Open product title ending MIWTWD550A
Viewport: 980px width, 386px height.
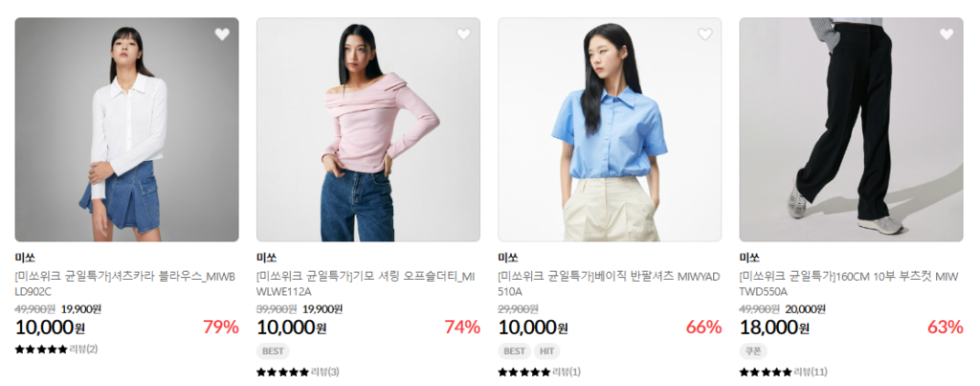point(850,284)
